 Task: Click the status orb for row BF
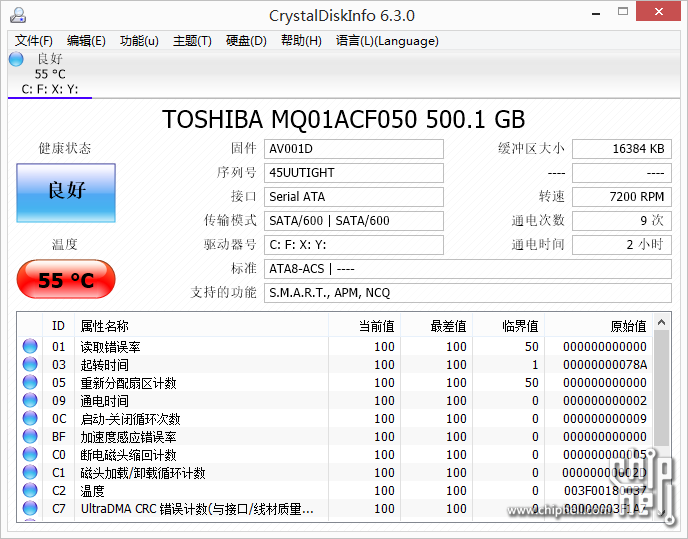[30, 436]
